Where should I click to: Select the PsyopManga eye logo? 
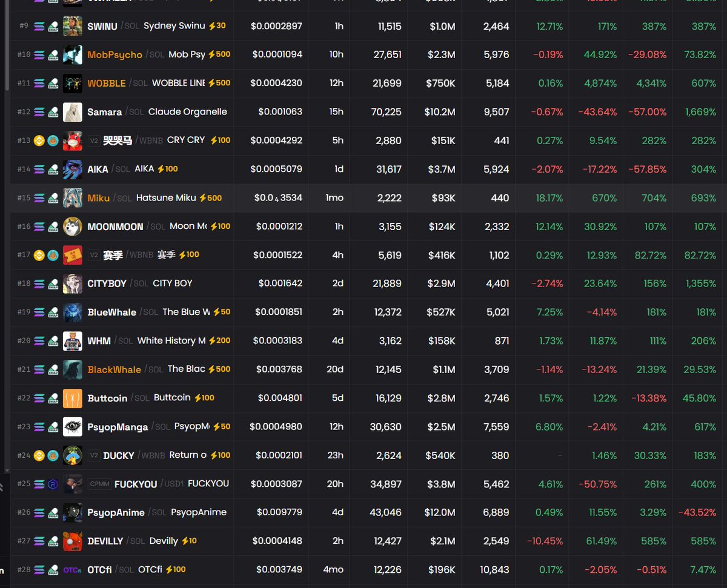pyautogui.click(x=73, y=427)
